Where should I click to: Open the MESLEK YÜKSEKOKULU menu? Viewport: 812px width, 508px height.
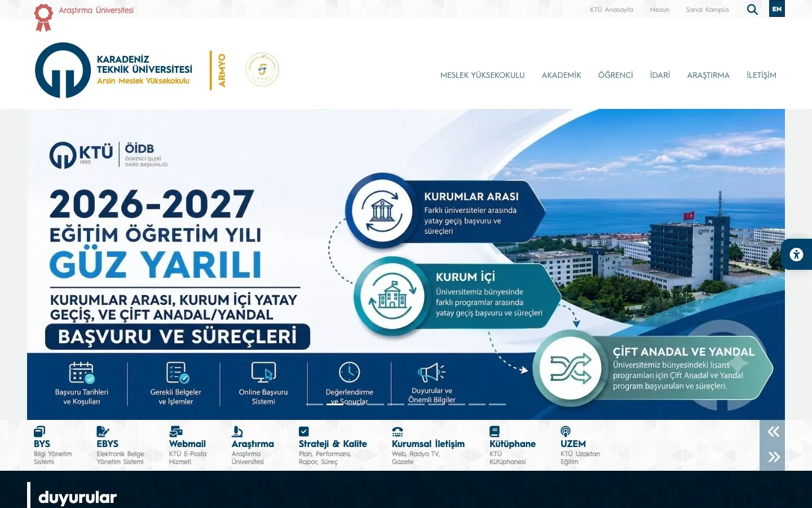pos(482,75)
